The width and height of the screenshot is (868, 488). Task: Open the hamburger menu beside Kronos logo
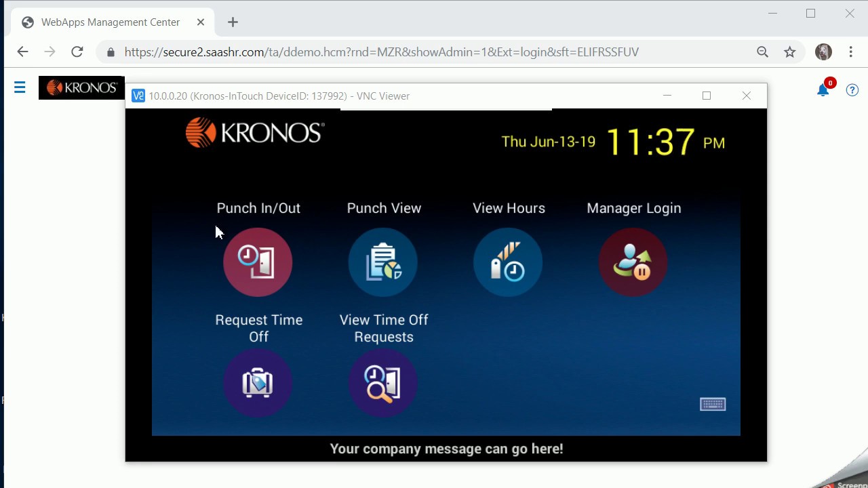pos(20,87)
